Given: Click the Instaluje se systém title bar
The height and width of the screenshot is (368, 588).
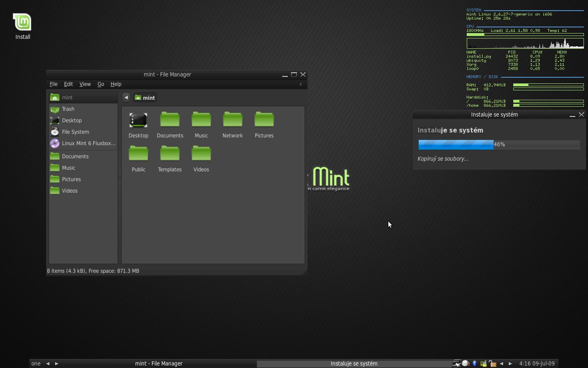Looking at the screenshot, I should tap(494, 114).
